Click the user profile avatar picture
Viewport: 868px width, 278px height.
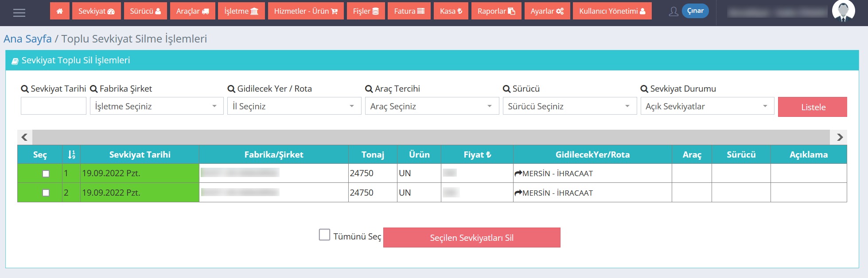[x=843, y=11]
